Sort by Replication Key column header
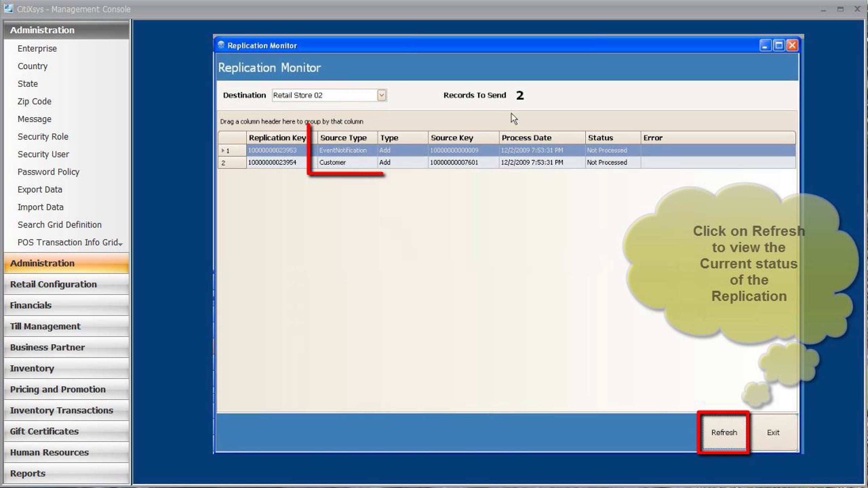This screenshot has height=488, width=868. point(277,138)
